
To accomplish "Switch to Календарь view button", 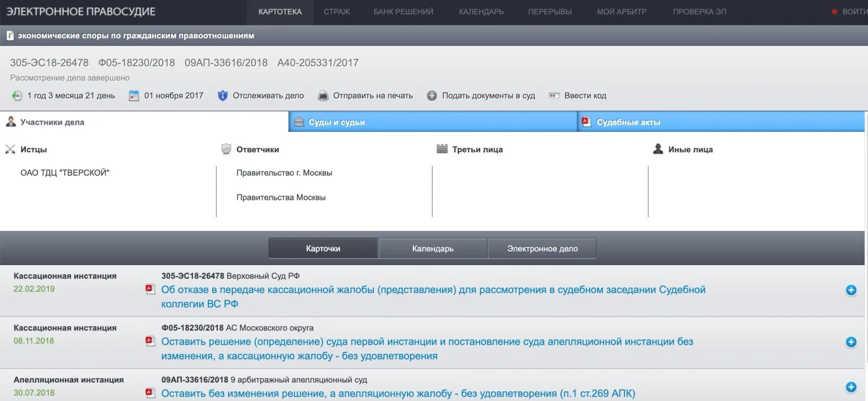I will point(433,249).
